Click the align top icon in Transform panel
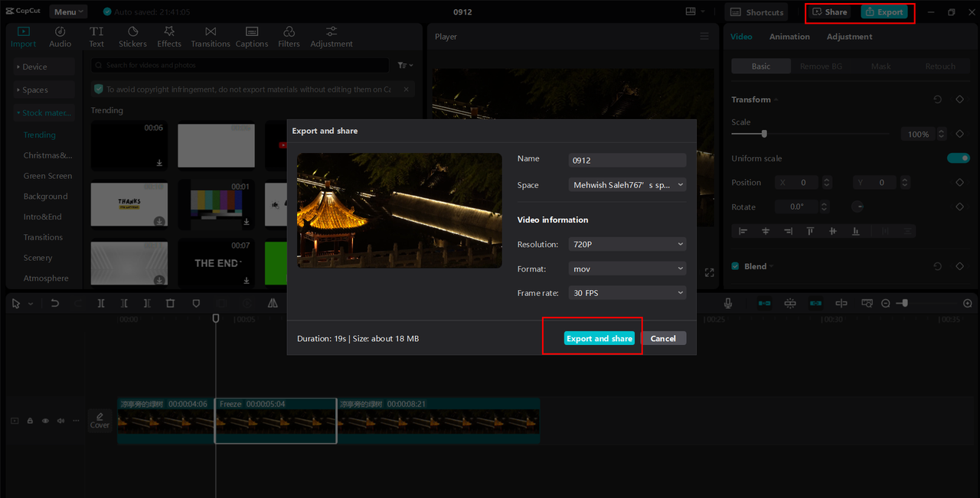The image size is (980, 498). (810, 231)
